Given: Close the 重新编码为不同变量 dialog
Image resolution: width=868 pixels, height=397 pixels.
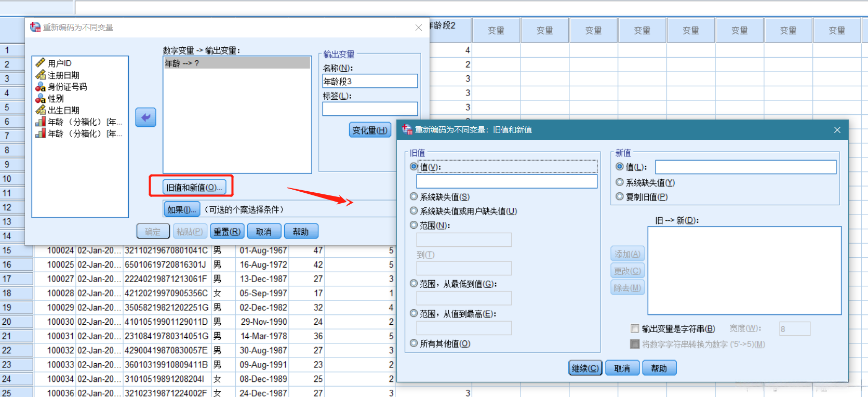Looking at the screenshot, I should [x=419, y=28].
